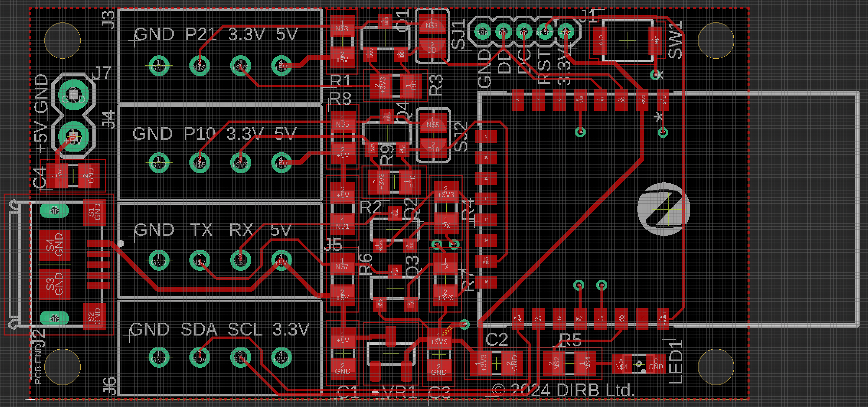The image size is (868, 407).
Task: Click the anode pad of LED1
Action: (621, 364)
